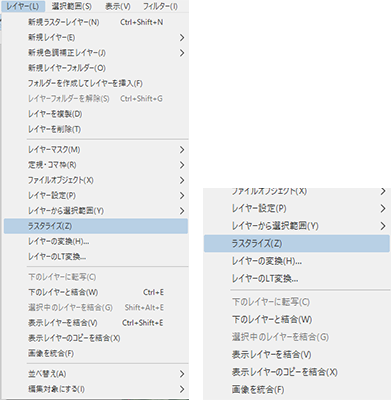Click 選択中のレイヤーを結合(G) with Shift+Alt+E shortcut
Viewport: 391px width, 400px height.
tap(96, 308)
